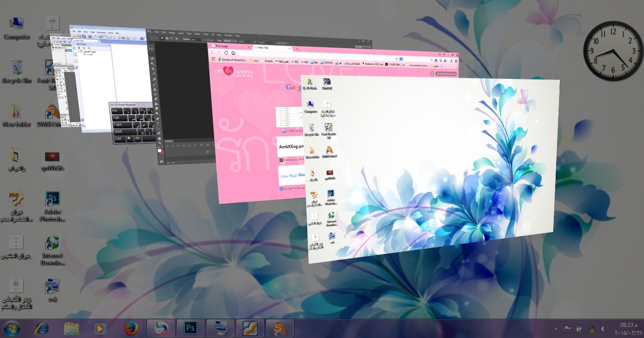Click the volume speaker tray icon
This screenshot has width=644, height=338.
pos(603,329)
